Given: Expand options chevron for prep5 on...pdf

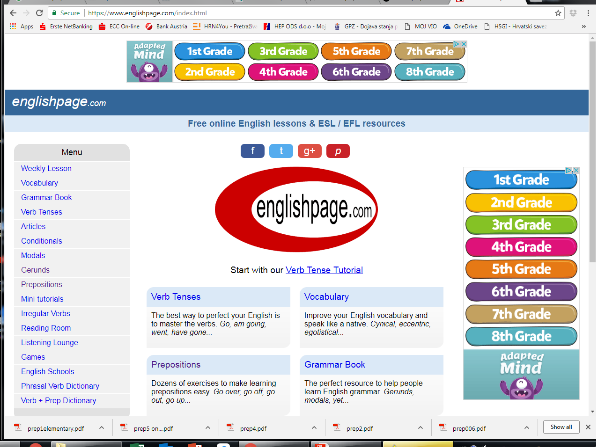Looking at the screenshot, I should [208, 428].
